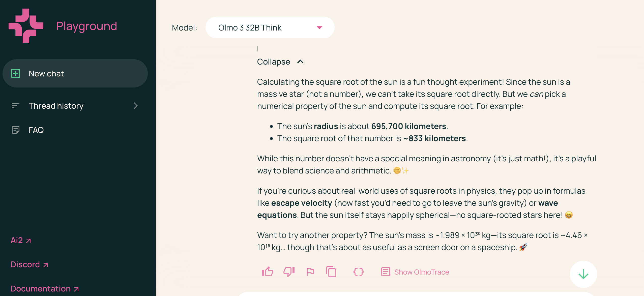Give a thumbs down to the response

(289, 272)
